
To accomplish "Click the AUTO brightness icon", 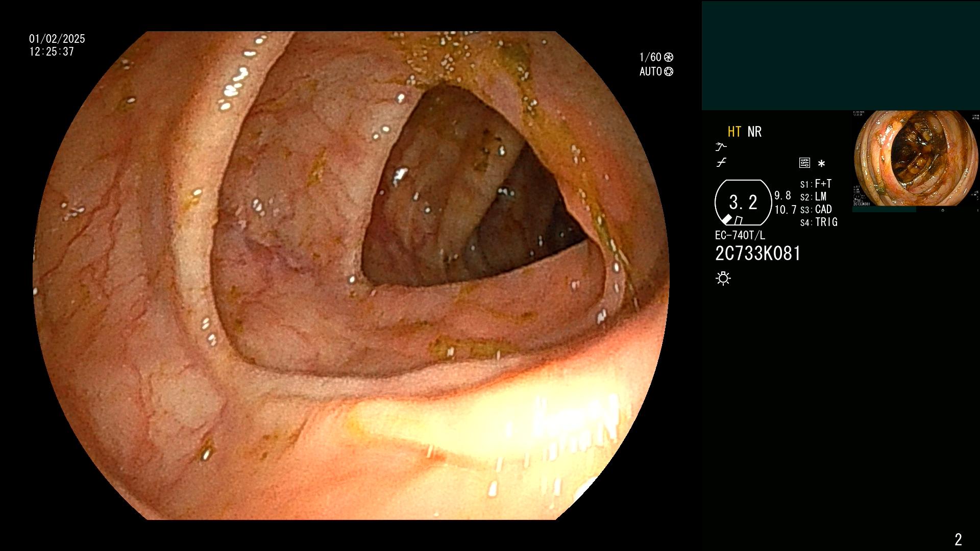I will point(669,72).
